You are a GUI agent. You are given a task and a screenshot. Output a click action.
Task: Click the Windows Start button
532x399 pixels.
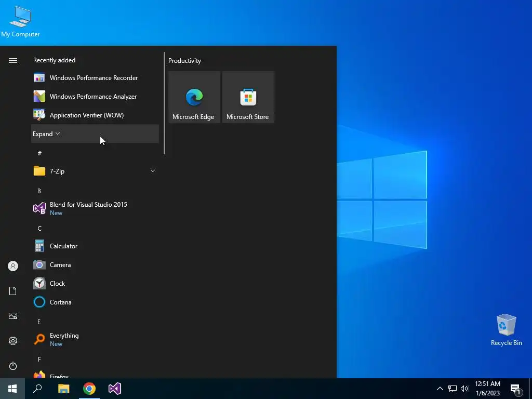click(12, 389)
